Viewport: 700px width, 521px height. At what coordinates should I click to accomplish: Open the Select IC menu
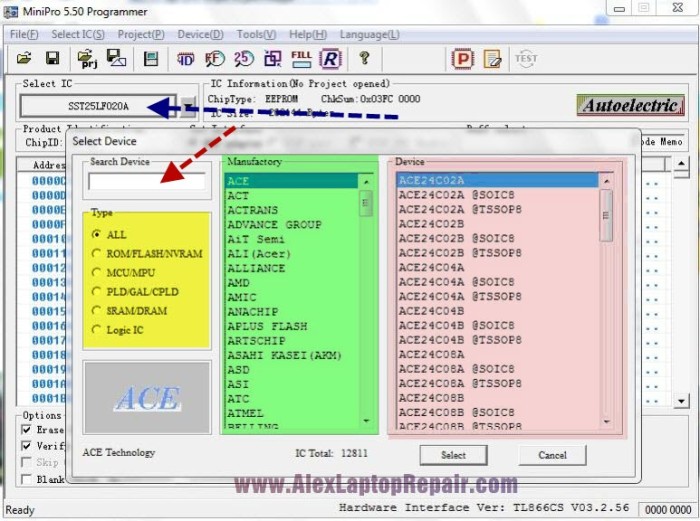[77, 34]
